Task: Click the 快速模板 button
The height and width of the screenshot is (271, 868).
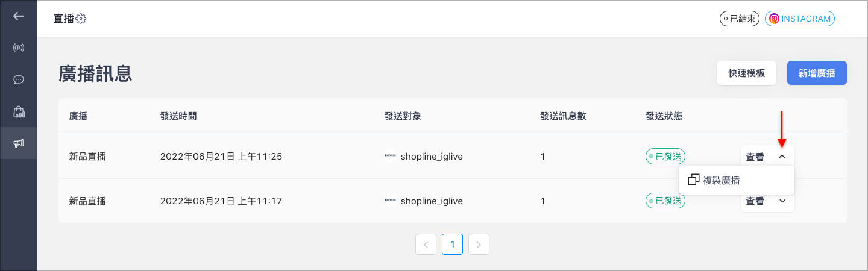Action: (746, 73)
